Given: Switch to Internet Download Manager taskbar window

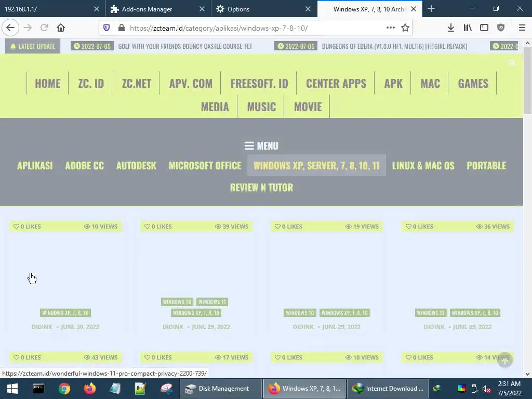Looking at the screenshot, I should [388, 389].
